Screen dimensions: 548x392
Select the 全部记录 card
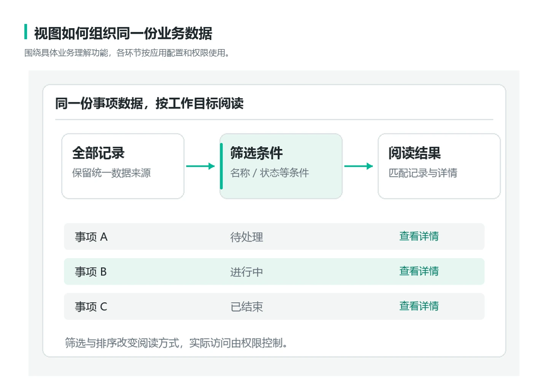pyautogui.click(x=123, y=166)
